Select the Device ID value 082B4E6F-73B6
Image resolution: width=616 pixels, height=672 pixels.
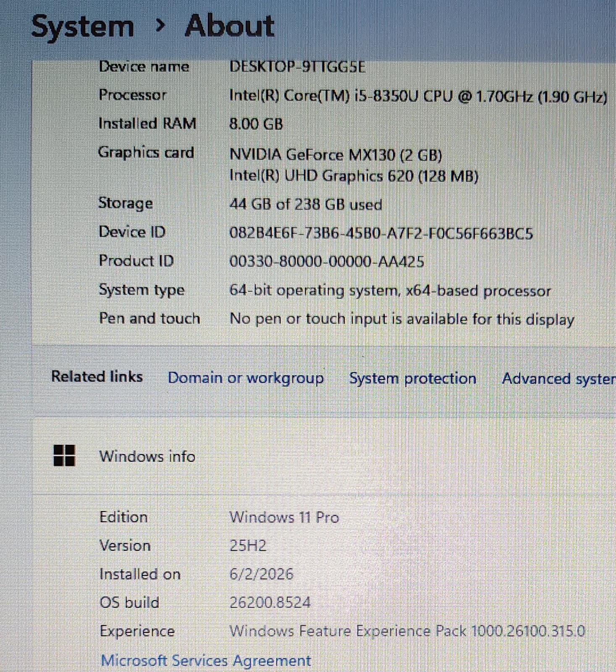381,233
